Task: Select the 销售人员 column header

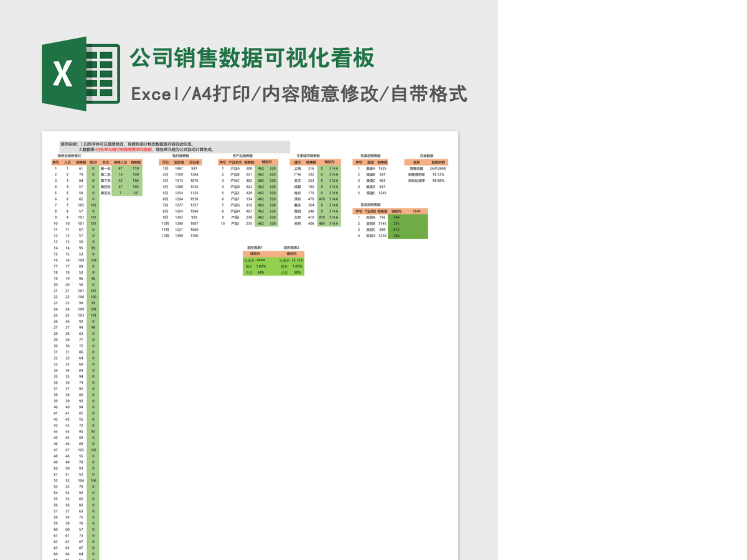Action: click(x=120, y=162)
